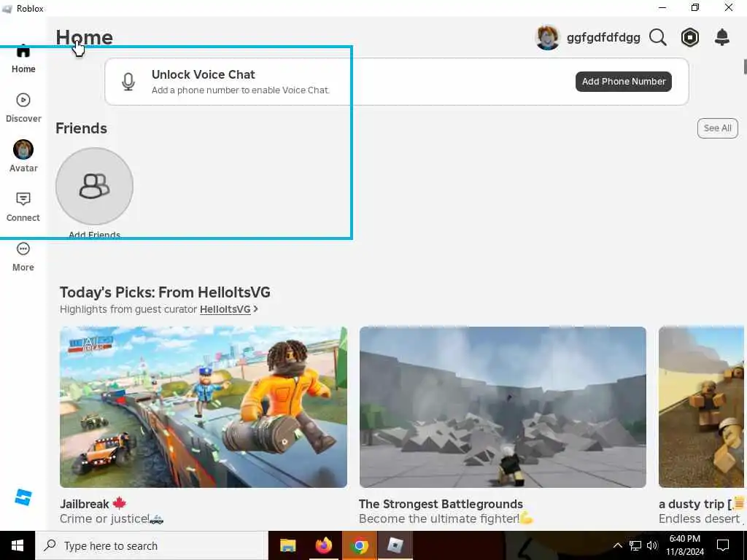Open the Home tab in sidebar
Viewport: 747px width, 560px height.
tap(23, 59)
